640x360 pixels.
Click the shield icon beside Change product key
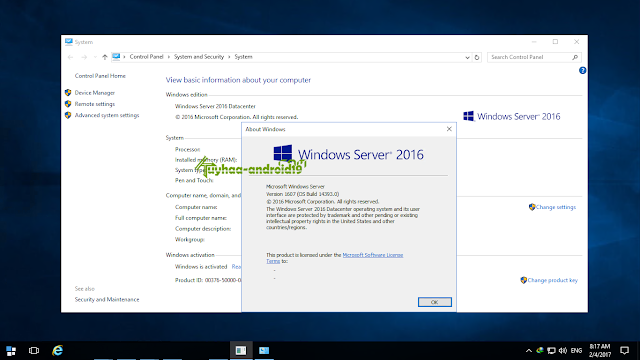tap(524, 280)
